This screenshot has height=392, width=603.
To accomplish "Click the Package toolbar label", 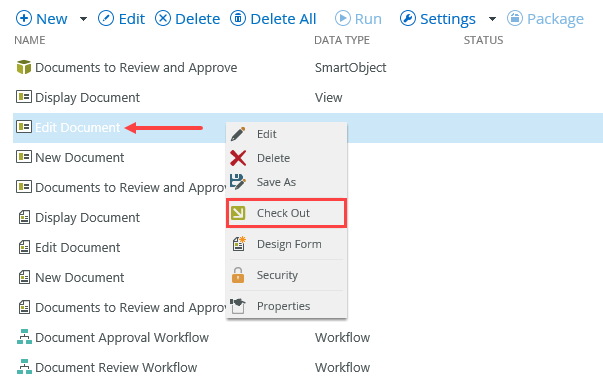I will tap(555, 18).
